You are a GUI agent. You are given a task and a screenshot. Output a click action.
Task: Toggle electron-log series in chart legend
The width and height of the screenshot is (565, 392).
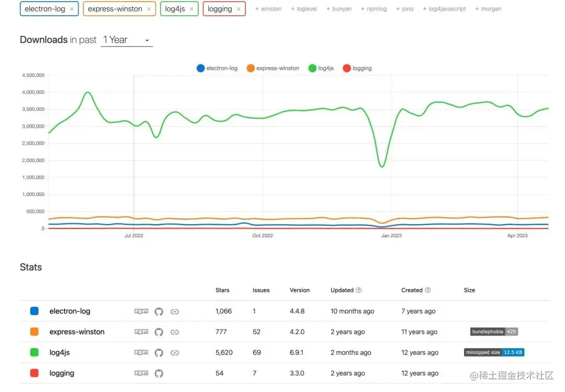click(217, 68)
